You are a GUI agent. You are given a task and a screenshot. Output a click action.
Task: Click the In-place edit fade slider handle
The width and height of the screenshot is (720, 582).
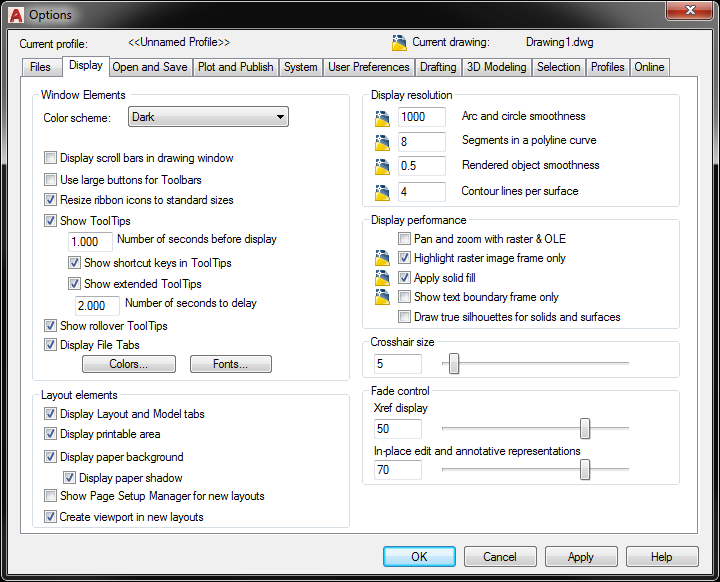[585, 469]
